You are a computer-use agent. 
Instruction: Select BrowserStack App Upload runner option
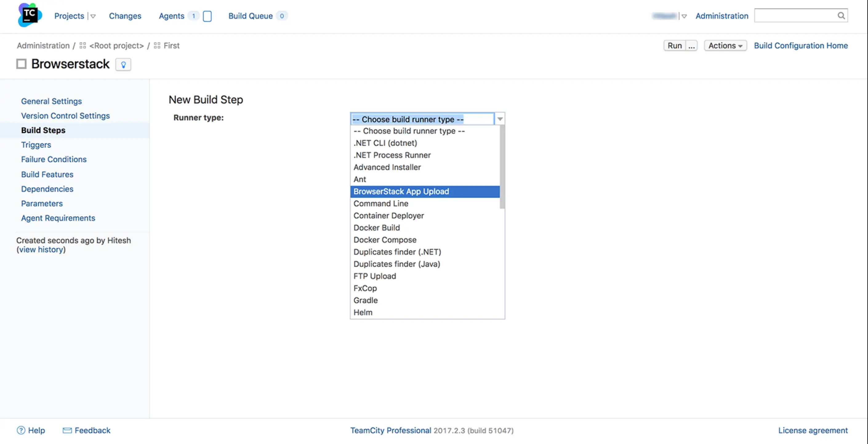pyautogui.click(x=401, y=192)
